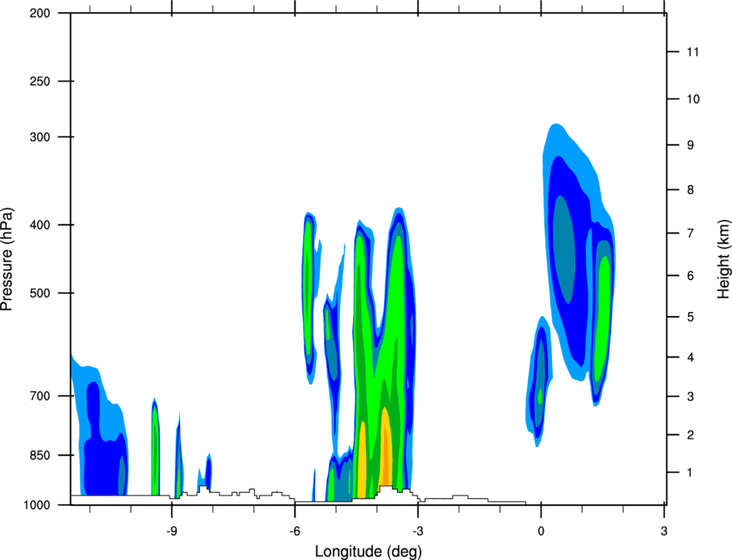
Task: Click the 6 km height label
Action: coord(691,276)
